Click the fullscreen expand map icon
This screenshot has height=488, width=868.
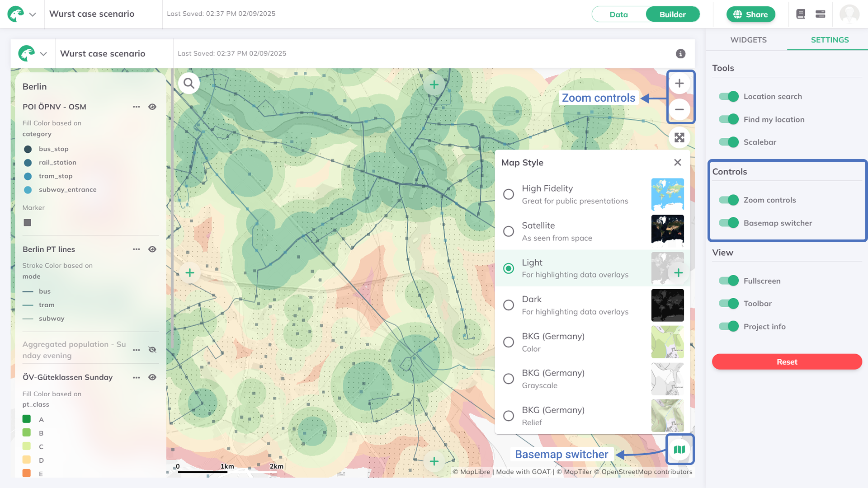[679, 137]
